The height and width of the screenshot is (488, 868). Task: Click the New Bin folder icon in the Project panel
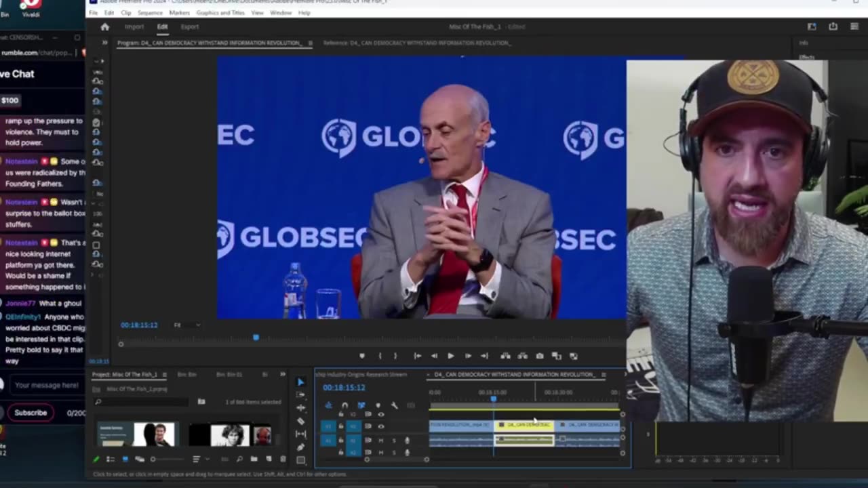click(254, 459)
